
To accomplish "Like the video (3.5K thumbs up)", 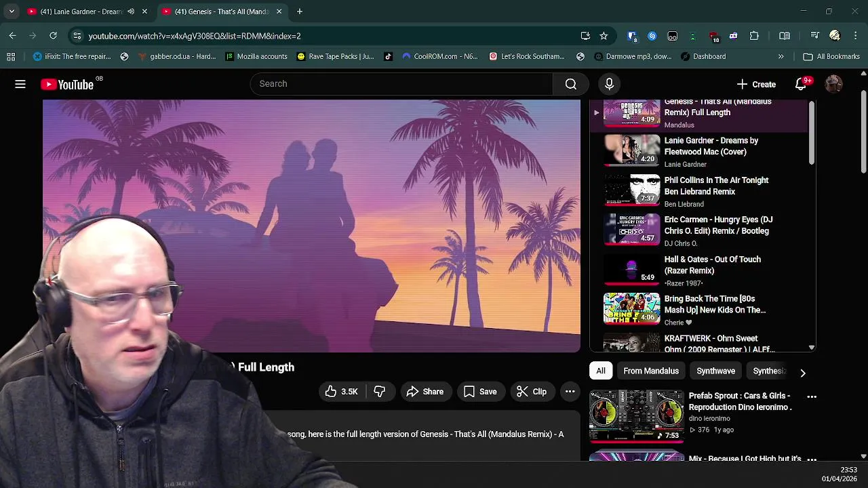I will coord(342,392).
